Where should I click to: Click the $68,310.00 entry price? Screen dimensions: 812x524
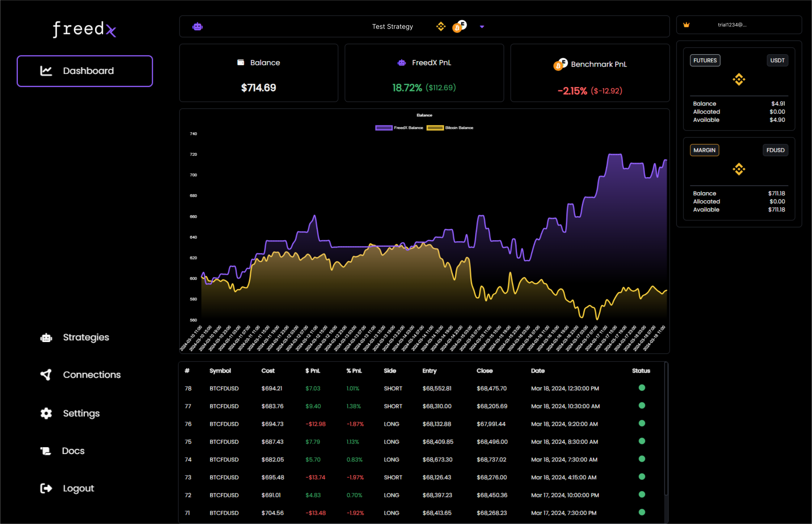coord(437,406)
